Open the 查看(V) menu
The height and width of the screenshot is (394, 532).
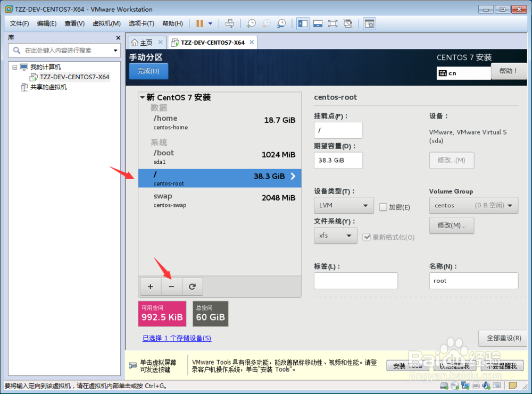(74, 23)
